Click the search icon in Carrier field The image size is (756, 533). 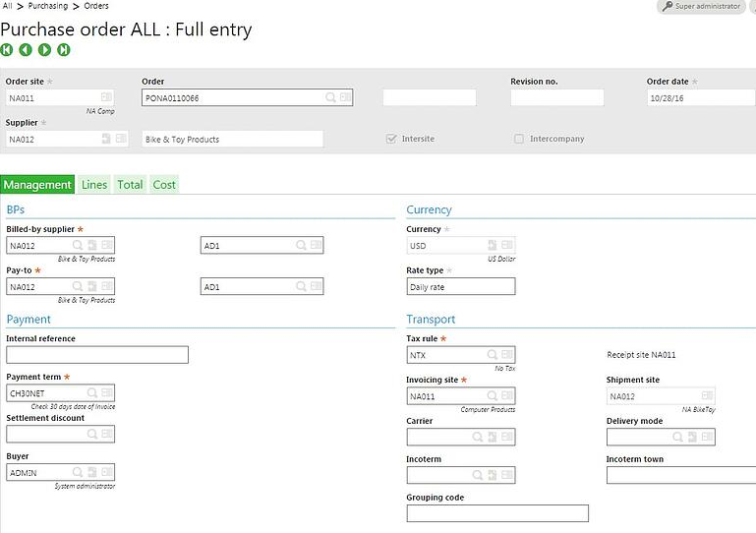click(477, 438)
